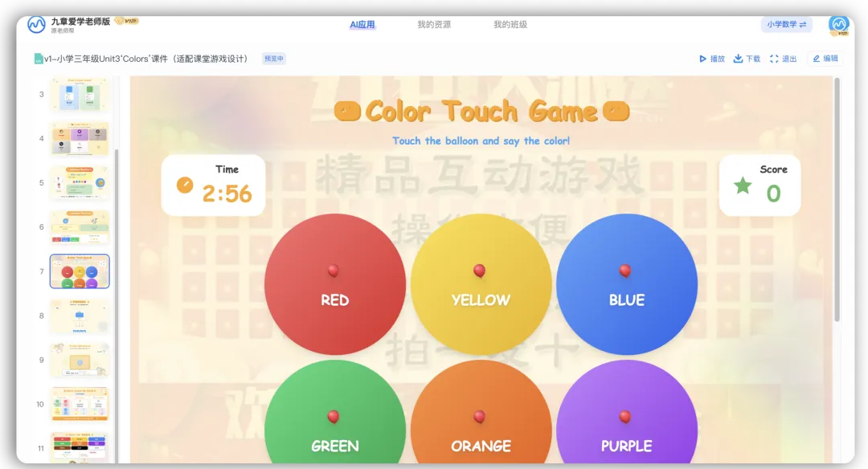
Task: Switch to the 我的资源 tab
Action: click(x=434, y=24)
